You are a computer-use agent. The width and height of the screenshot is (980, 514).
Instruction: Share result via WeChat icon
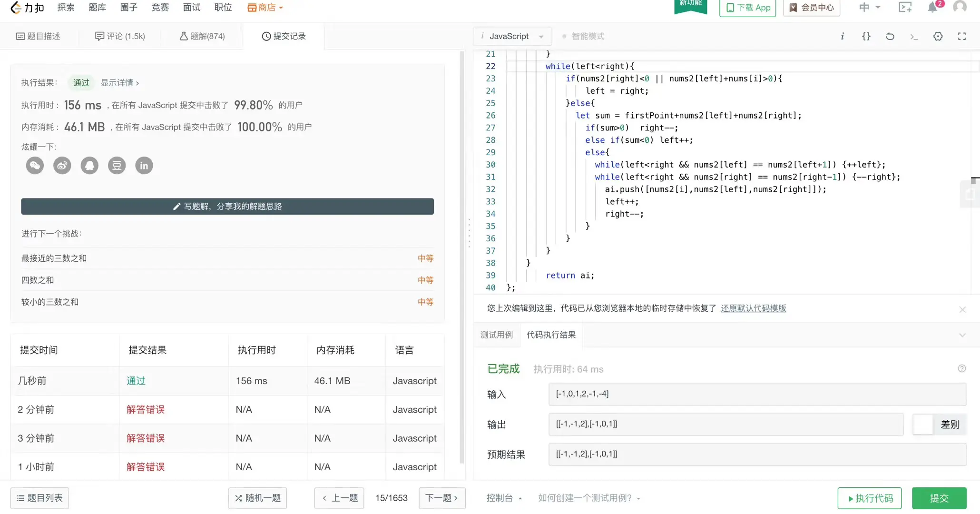click(35, 166)
